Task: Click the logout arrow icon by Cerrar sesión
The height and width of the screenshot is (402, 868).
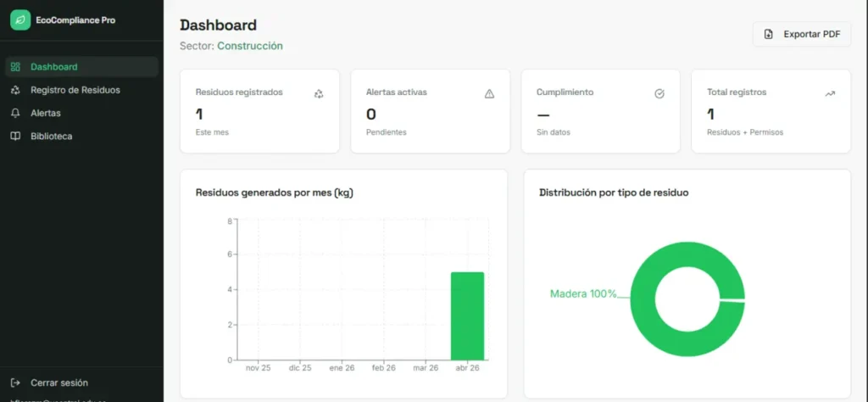Action: pos(15,382)
